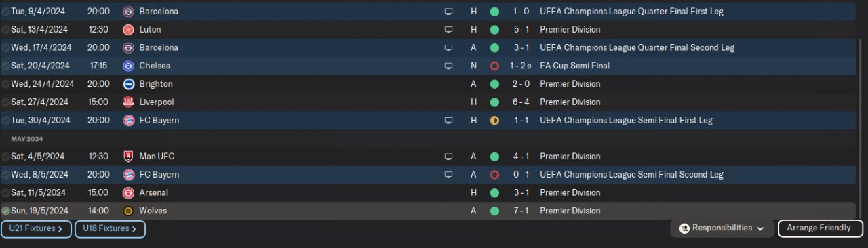This screenshot has height=248, width=868.
Task: Expand the Responsibilities dropdown
Action: [x=722, y=228]
